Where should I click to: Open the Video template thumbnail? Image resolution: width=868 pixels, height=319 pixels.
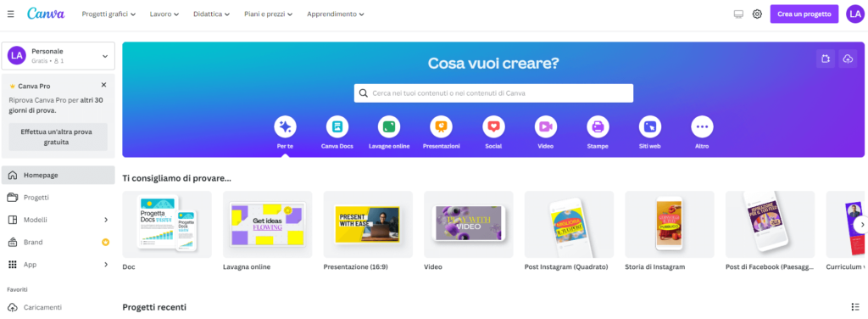469,224
